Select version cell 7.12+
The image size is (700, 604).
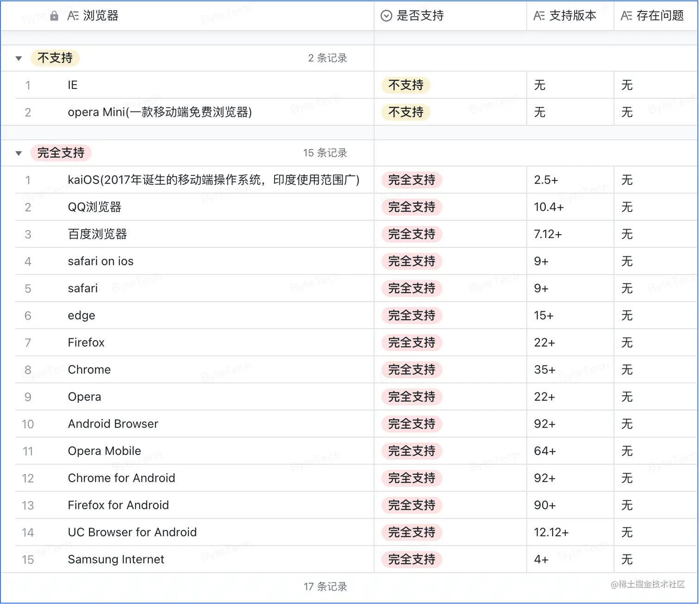(x=570, y=234)
